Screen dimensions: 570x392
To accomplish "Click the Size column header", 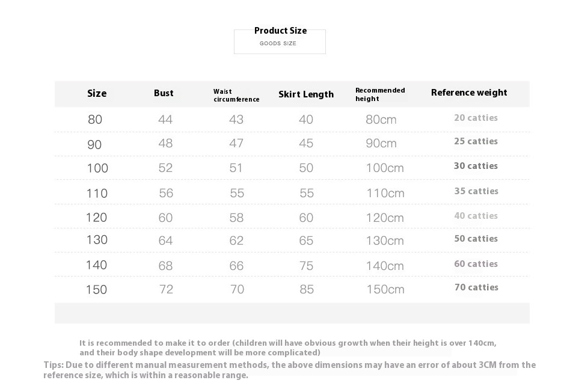I will [97, 93].
